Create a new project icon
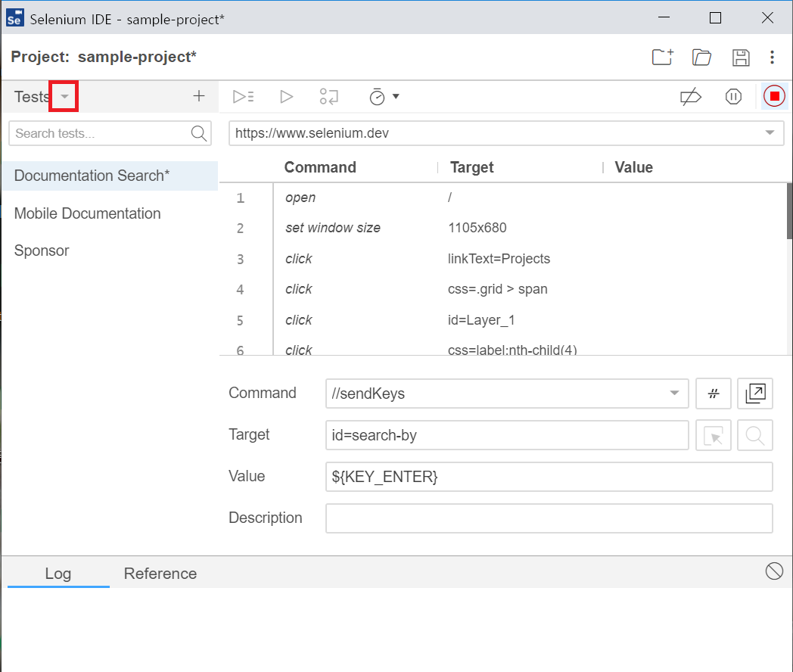 click(x=662, y=58)
